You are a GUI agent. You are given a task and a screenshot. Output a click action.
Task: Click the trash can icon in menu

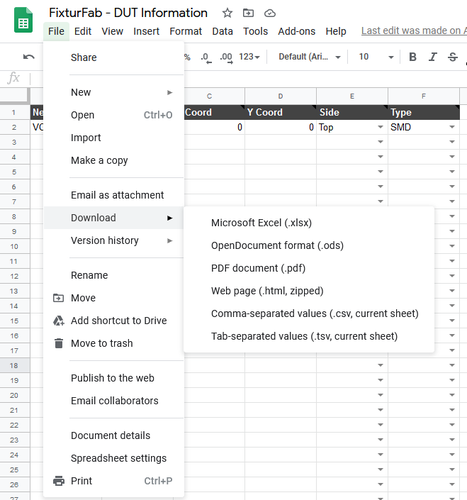point(59,343)
